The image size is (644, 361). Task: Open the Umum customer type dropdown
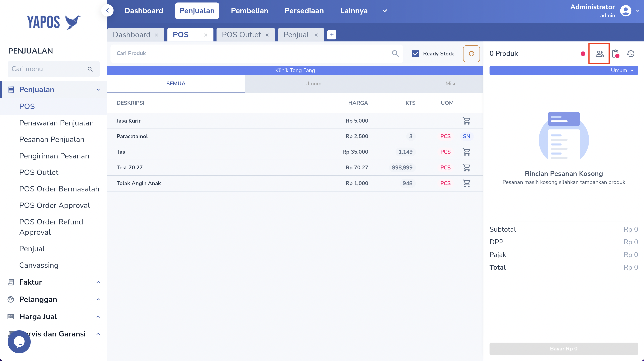tap(563, 70)
